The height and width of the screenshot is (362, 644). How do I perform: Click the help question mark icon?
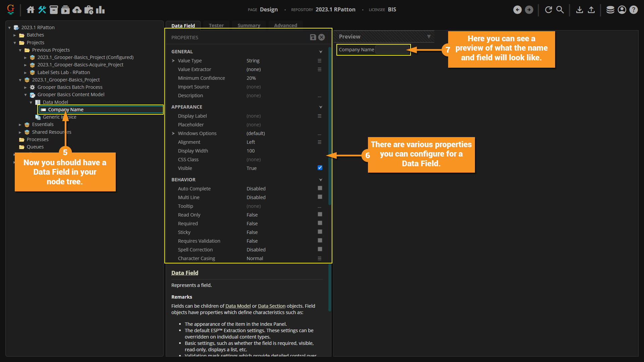[633, 10]
